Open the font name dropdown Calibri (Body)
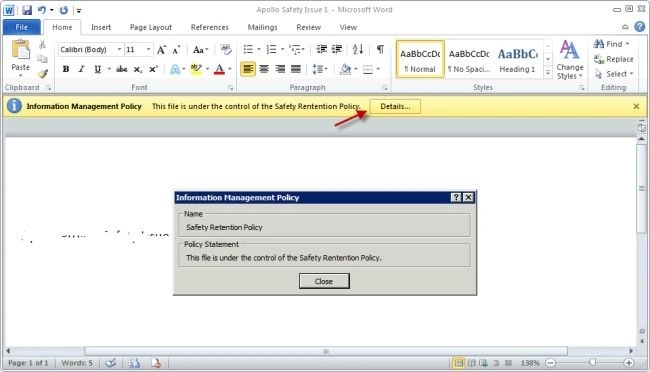 click(x=119, y=49)
